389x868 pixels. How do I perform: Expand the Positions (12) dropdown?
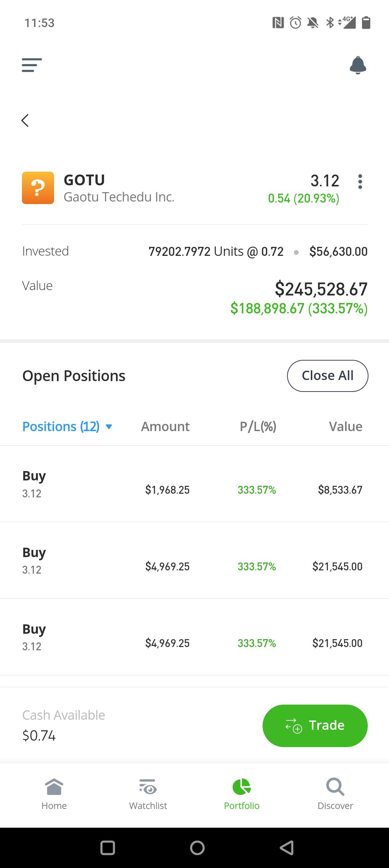[x=68, y=427]
